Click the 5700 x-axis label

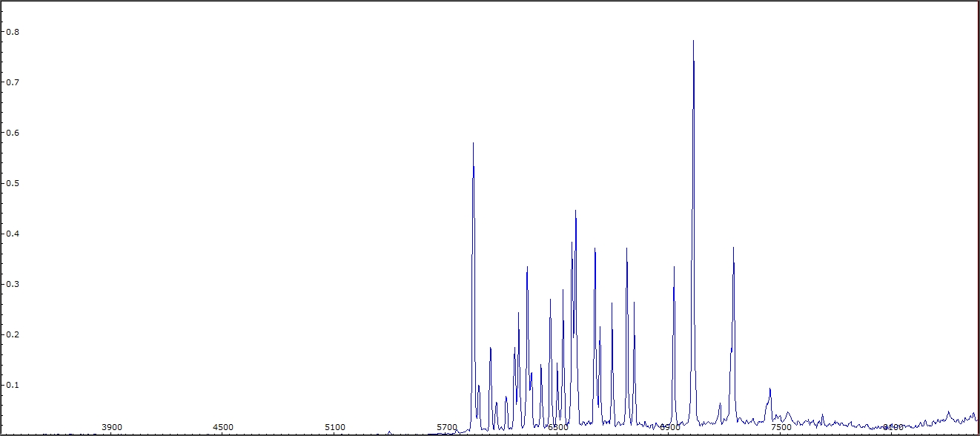pyautogui.click(x=447, y=427)
